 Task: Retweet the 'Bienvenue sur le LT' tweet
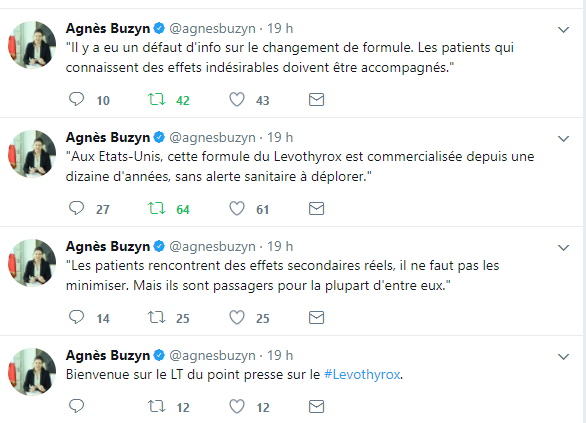point(156,406)
